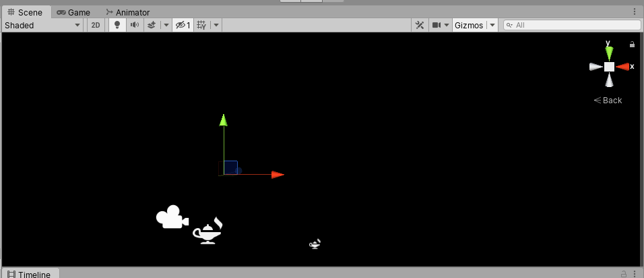Open the Scene panel three-dot menu
This screenshot has height=278, width=644.
tap(634, 11)
